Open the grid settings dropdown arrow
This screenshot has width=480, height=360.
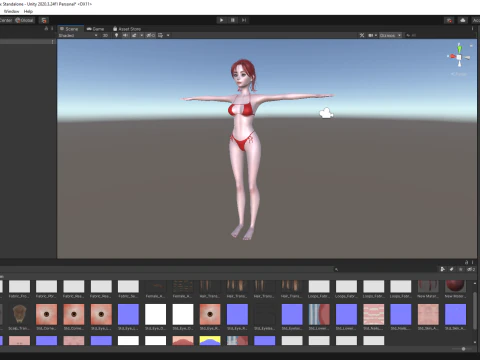(168, 35)
